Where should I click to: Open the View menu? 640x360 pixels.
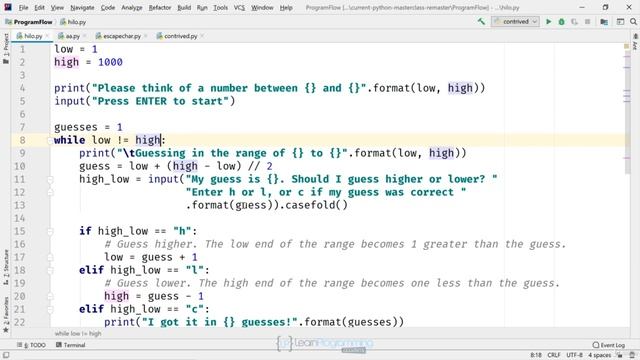(57, 7)
